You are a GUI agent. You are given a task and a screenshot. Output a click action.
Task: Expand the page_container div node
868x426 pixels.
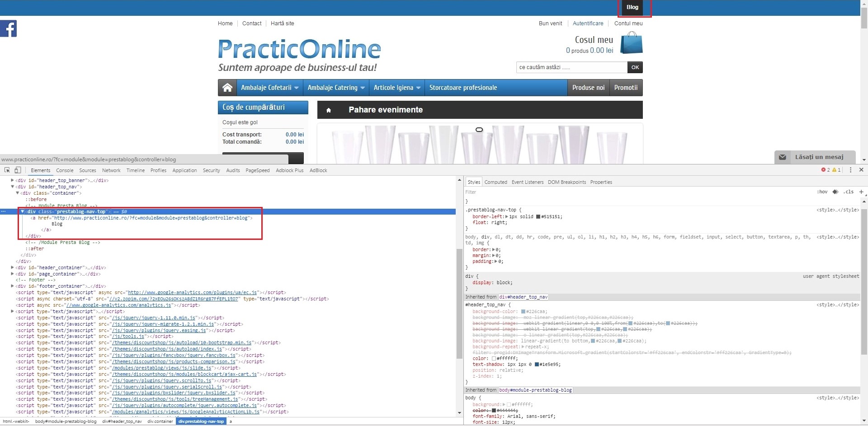(x=12, y=274)
